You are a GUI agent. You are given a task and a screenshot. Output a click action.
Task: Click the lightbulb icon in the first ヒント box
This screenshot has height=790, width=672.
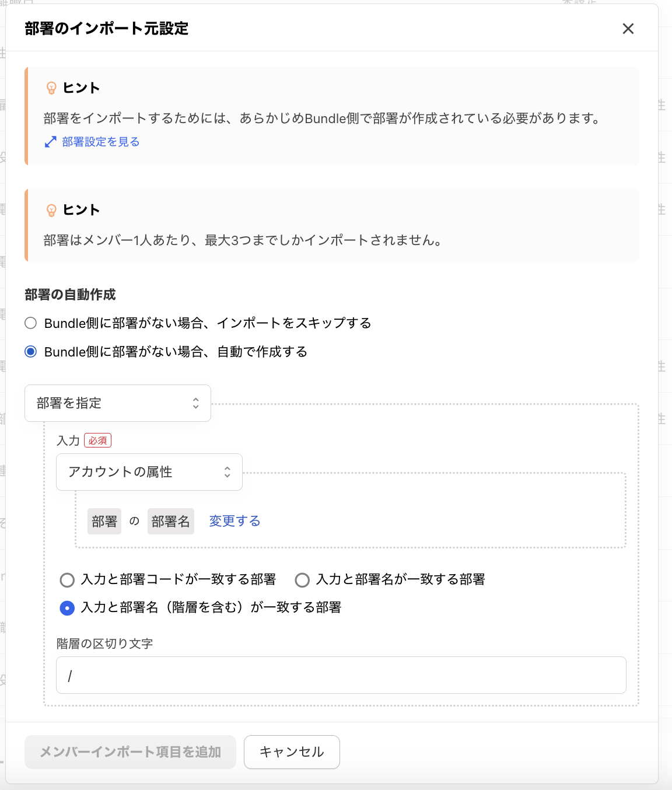[x=51, y=88]
